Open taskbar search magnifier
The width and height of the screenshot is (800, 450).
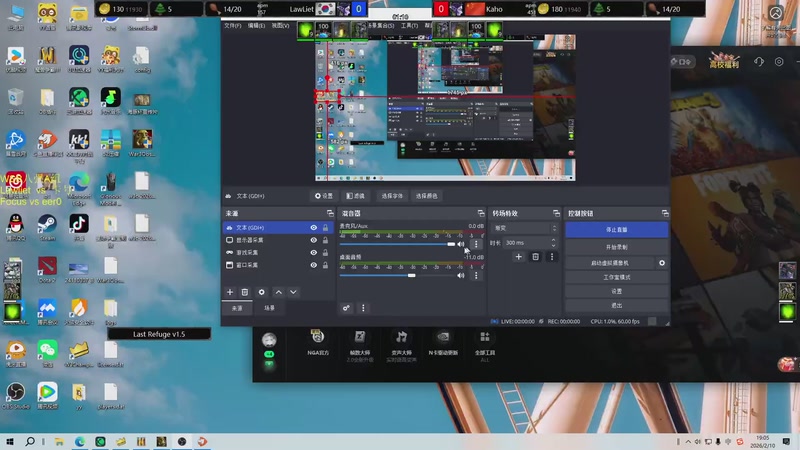[30, 441]
